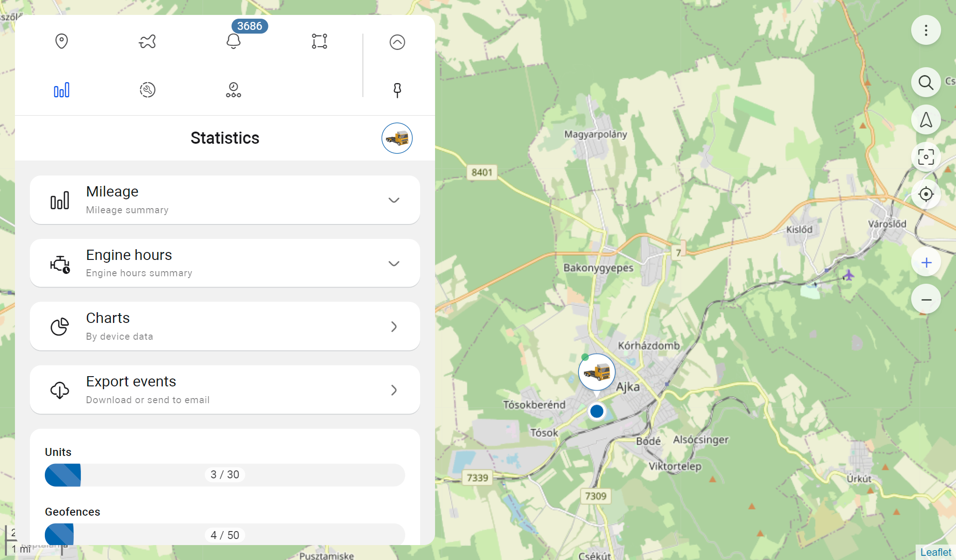Open the statistics/analytics bar chart icon
Screen dimensions: 956x560
click(x=61, y=89)
